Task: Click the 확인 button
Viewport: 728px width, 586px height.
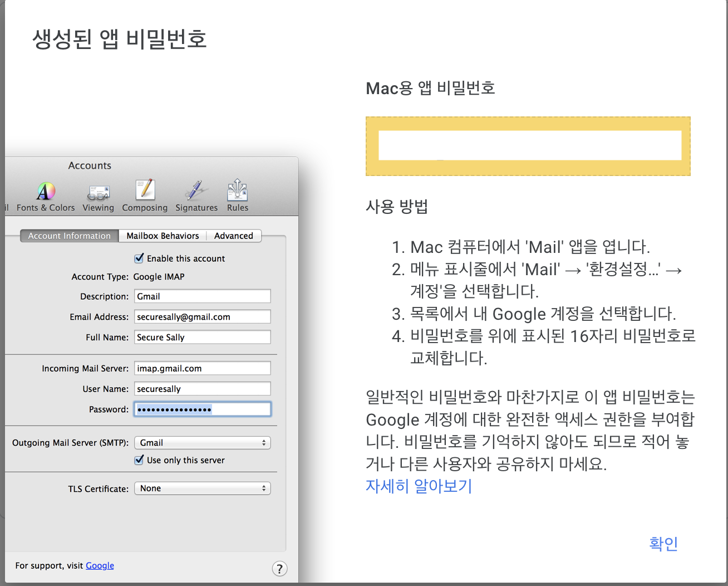Action: pyautogui.click(x=662, y=544)
